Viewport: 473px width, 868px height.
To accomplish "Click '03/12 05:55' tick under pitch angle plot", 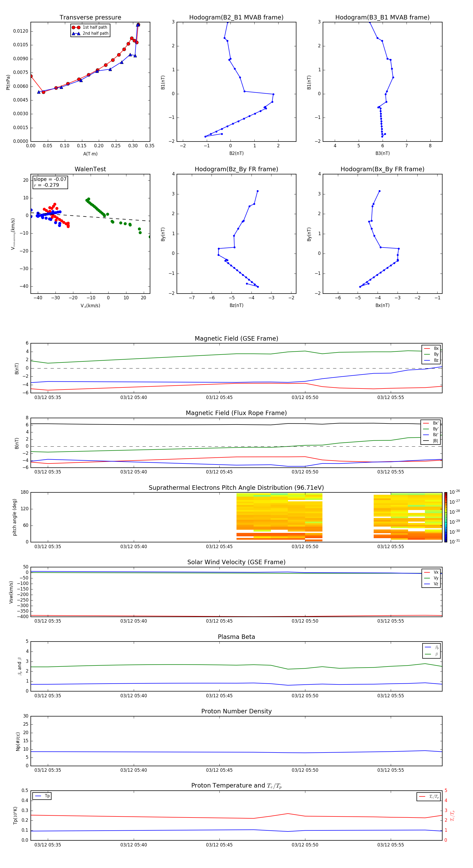I will pos(390,547).
